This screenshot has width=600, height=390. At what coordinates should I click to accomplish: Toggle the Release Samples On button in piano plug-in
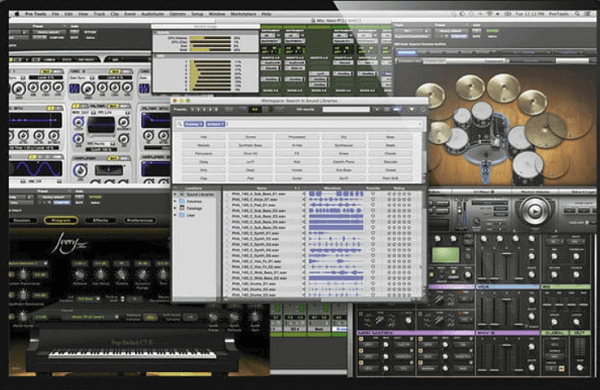click(x=150, y=317)
